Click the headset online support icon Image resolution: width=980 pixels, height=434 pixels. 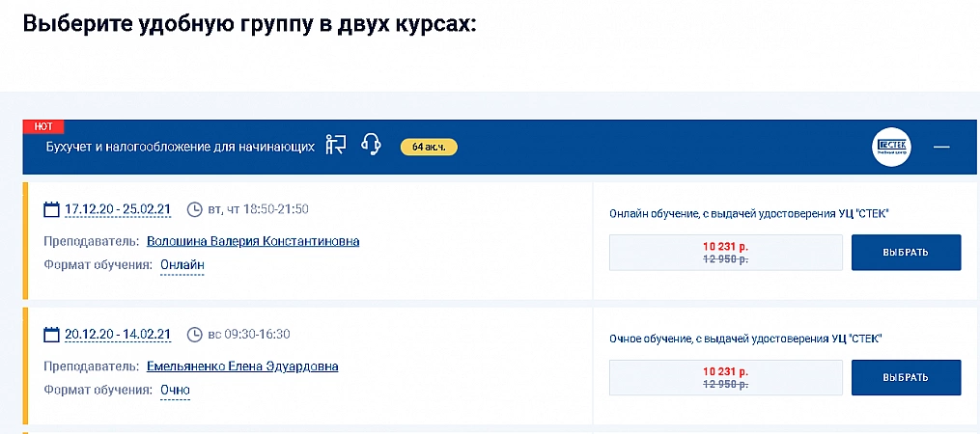coord(370,146)
